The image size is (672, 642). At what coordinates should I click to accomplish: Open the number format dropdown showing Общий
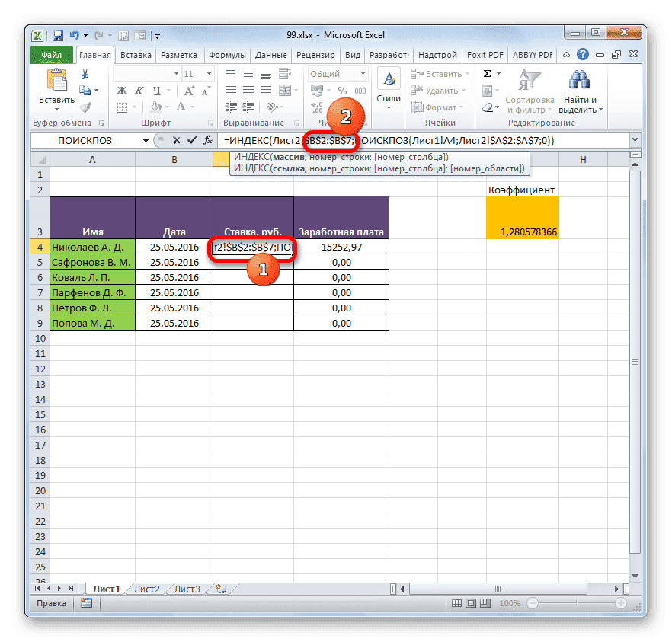363,73
